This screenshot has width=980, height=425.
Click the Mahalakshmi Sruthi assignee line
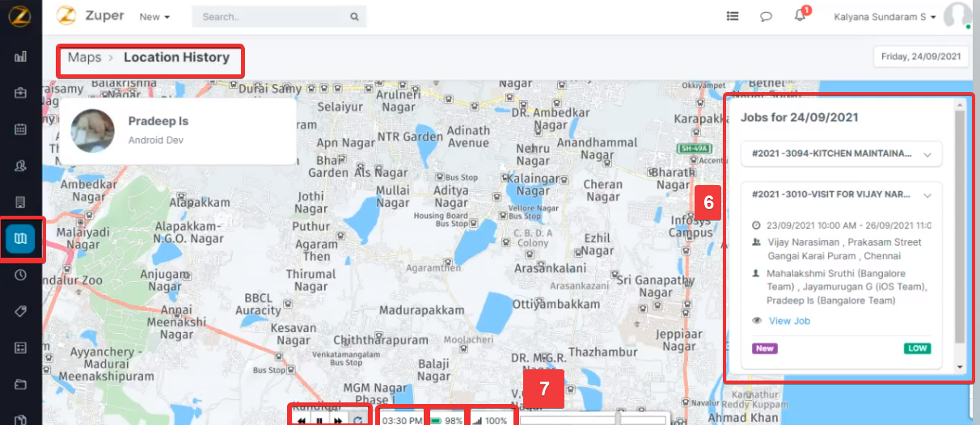847,287
